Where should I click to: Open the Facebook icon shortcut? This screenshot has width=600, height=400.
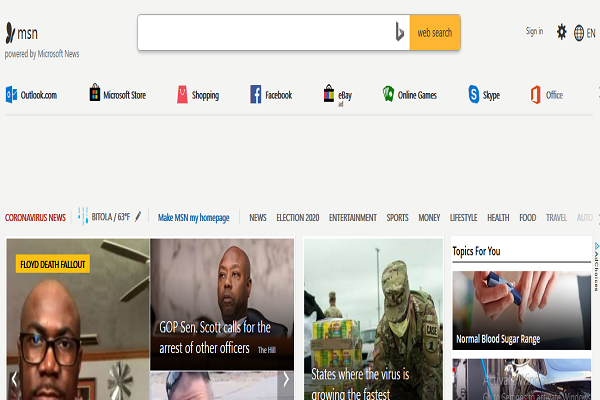point(256,95)
